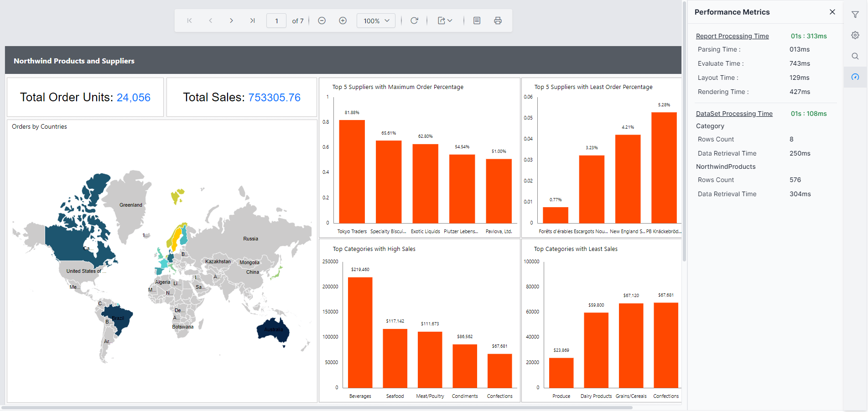Screen dimensions: 868x412
Task: Click the Beverages sales bar
Action: point(360,333)
